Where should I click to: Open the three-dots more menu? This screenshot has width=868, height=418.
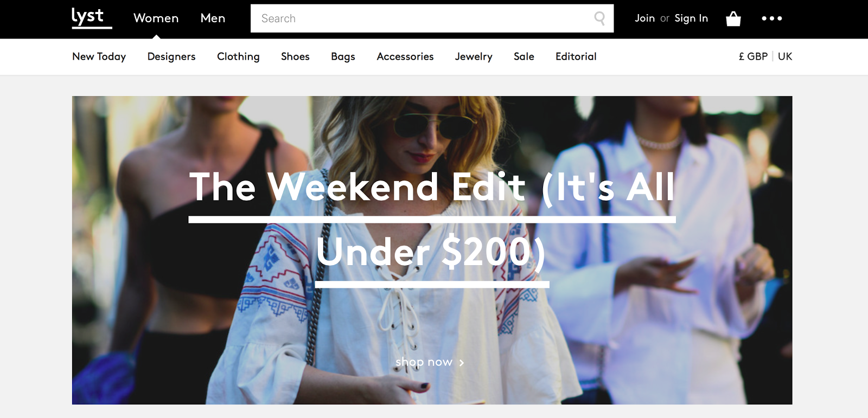click(x=771, y=18)
